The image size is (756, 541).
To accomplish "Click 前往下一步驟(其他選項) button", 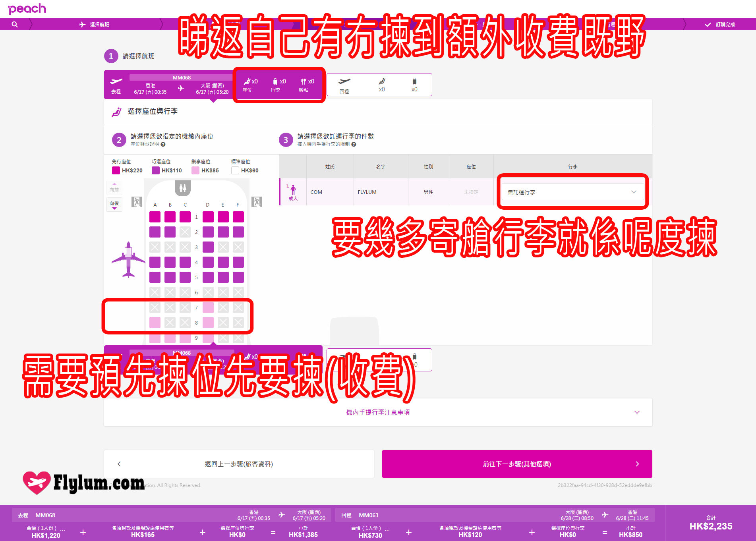I will (x=517, y=464).
